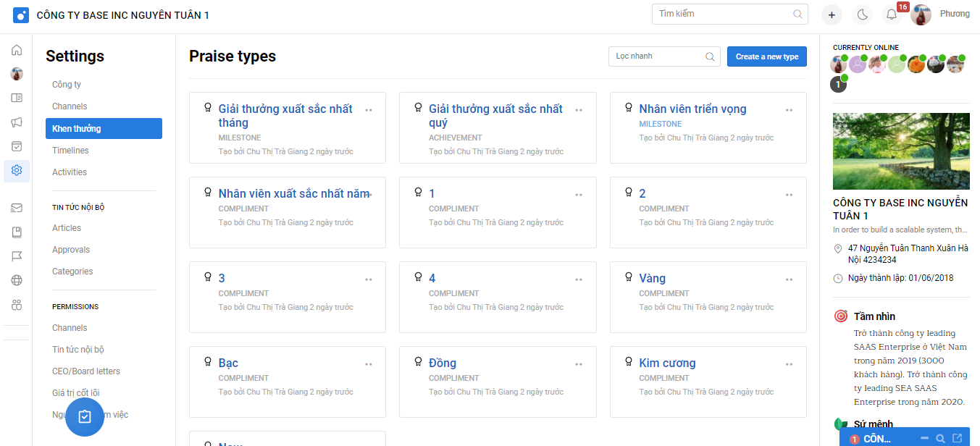Viewport: 980px width, 446px height.
Task: Open notifications bell with 16 badge
Action: tap(892, 14)
